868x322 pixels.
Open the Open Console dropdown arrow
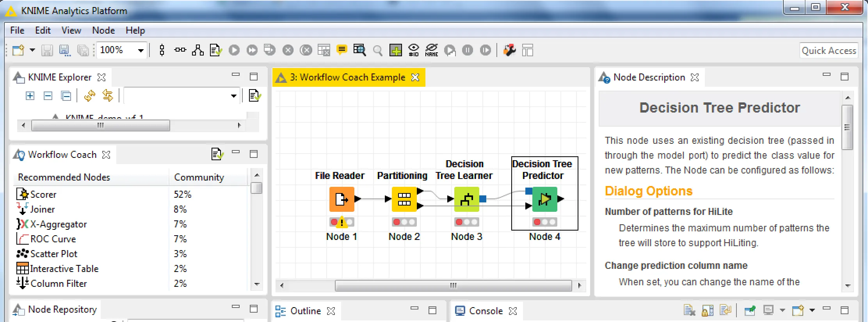812,310
